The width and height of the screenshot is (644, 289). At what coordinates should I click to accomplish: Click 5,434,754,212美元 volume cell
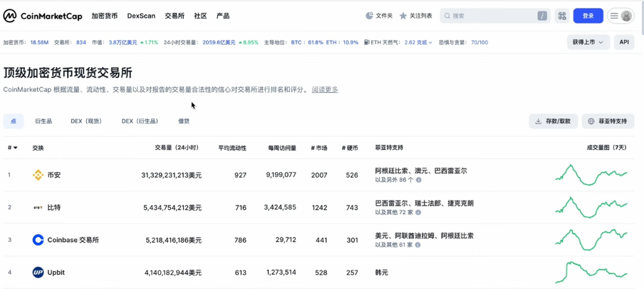point(172,208)
